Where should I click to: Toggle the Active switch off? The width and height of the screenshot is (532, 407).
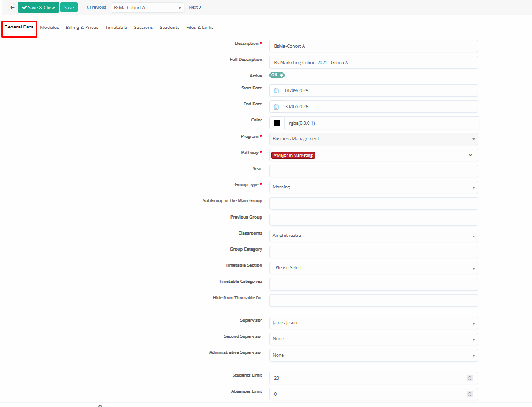(277, 75)
